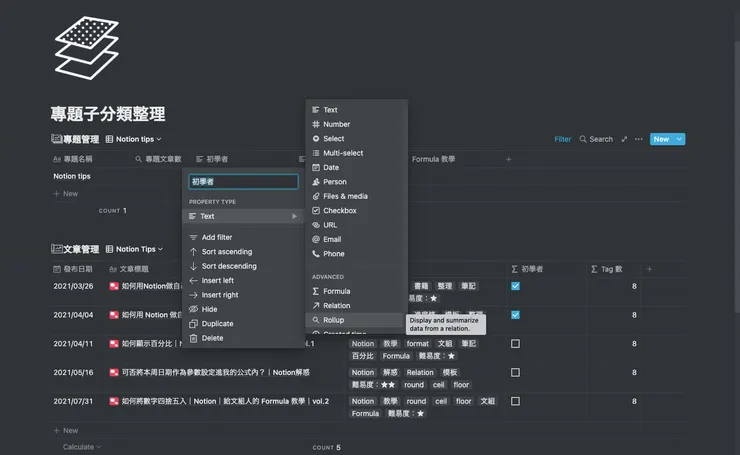The image size is (740, 455).
Task: Click the Tag 數 column header
Action: tap(606, 269)
